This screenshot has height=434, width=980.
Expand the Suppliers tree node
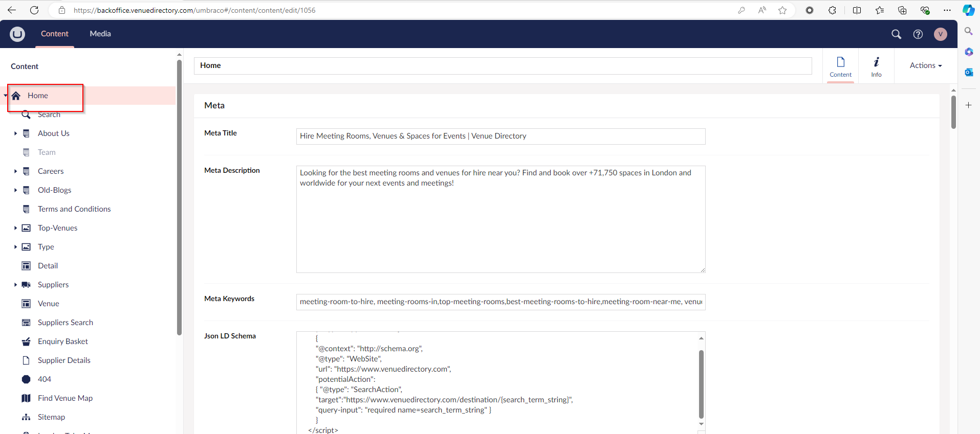(x=15, y=285)
